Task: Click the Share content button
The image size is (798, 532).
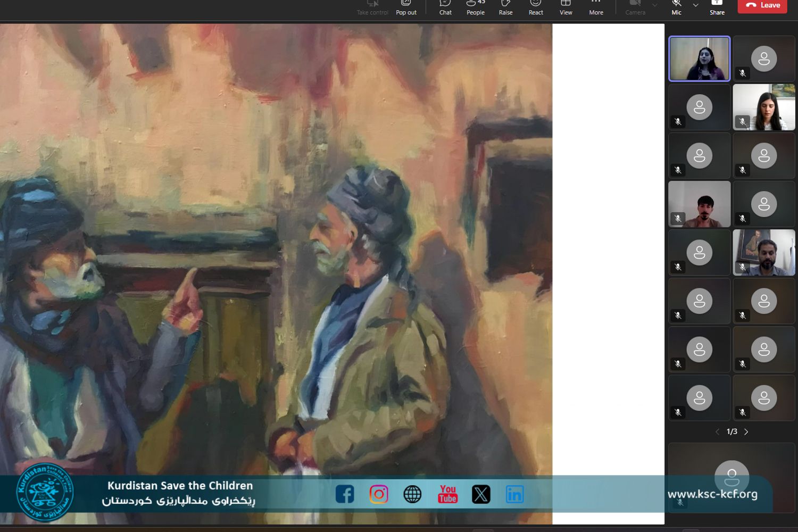Action: pyautogui.click(x=717, y=7)
